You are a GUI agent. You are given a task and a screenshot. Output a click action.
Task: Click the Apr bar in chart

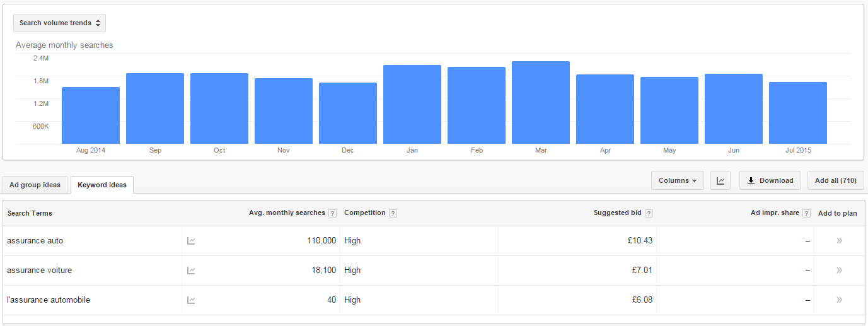click(605, 109)
